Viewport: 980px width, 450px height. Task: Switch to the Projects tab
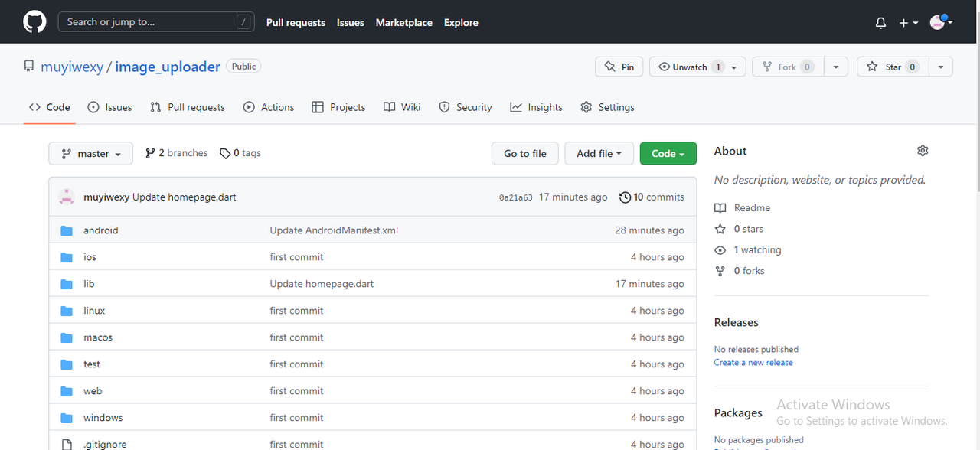[338, 107]
